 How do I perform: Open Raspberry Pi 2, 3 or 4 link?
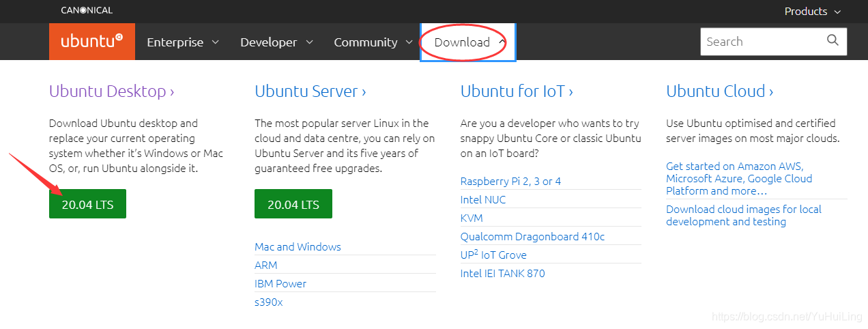coord(510,181)
